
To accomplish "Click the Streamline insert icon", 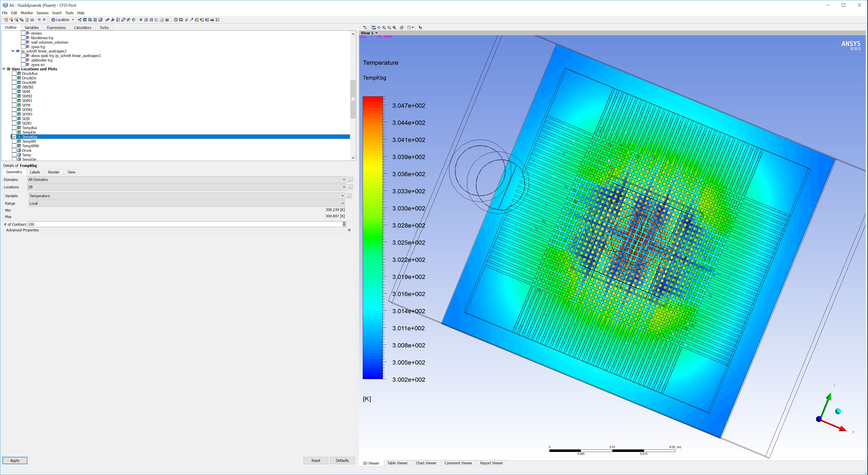I will tap(90, 20).
